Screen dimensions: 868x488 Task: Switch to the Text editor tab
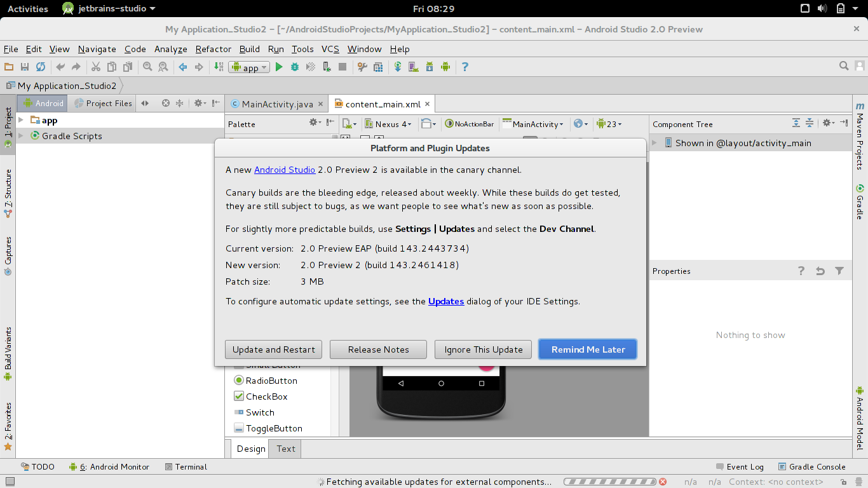click(x=286, y=449)
